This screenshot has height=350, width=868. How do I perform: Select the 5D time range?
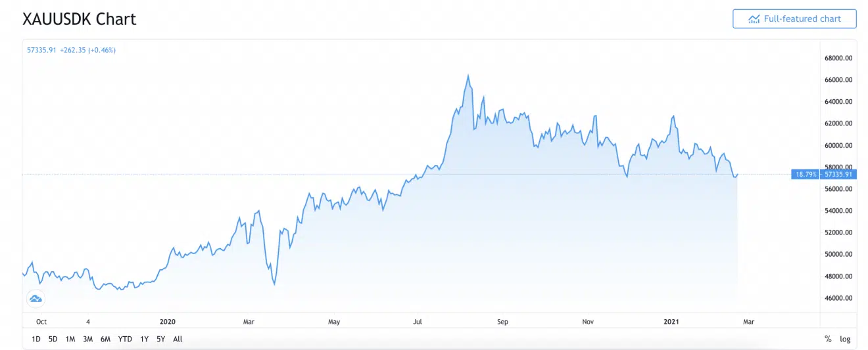(53, 339)
